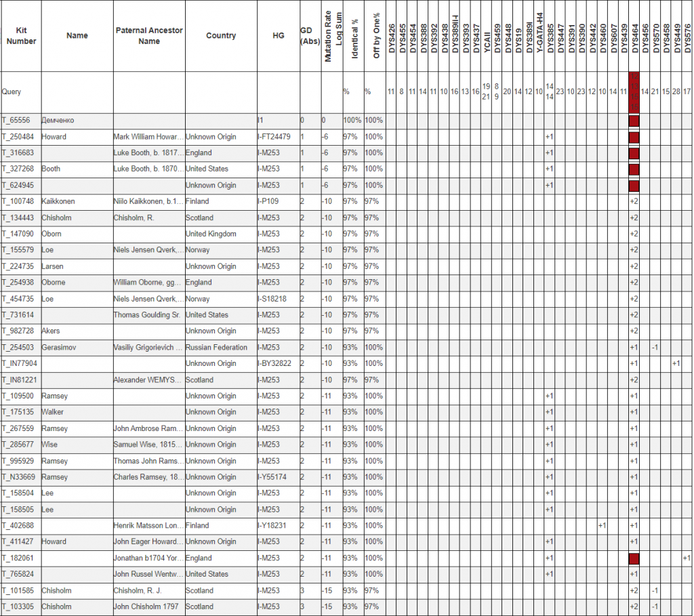Click the red DYS464 cell in the Query row
The image size is (694, 616).
(x=634, y=91)
